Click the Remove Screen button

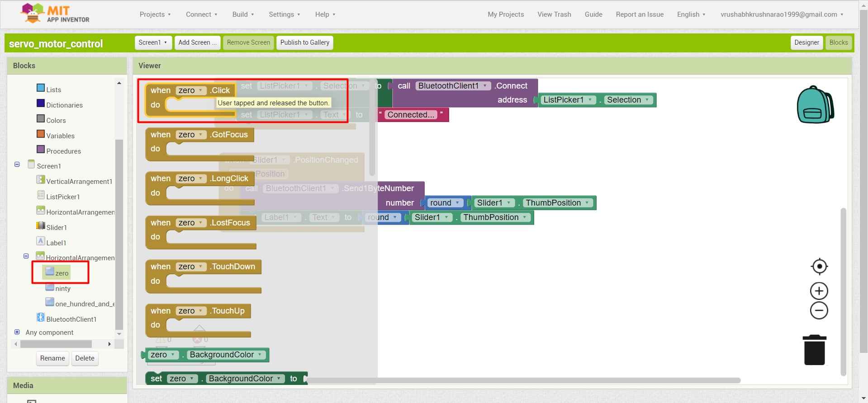pos(248,42)
